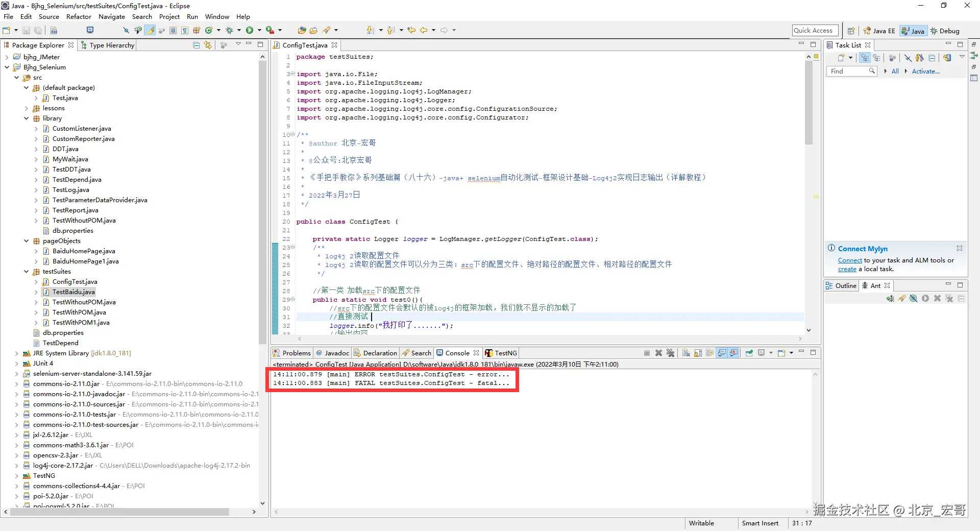
Task: Expand JRE System Library node
Action: point(16,353)
